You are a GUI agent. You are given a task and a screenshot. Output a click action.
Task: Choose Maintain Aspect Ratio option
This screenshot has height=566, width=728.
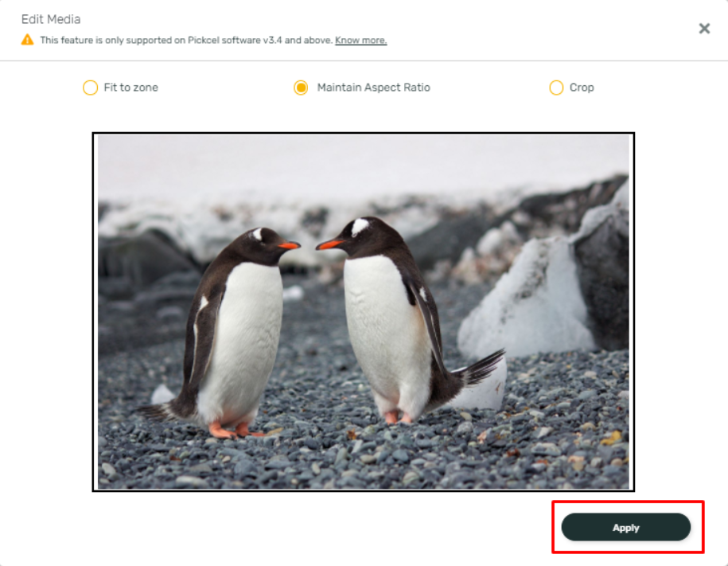pyautogui.click(x=301, y=88)
